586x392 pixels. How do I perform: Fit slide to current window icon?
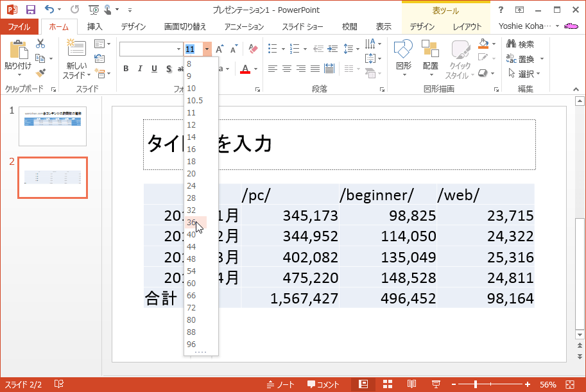click(570, 384)
